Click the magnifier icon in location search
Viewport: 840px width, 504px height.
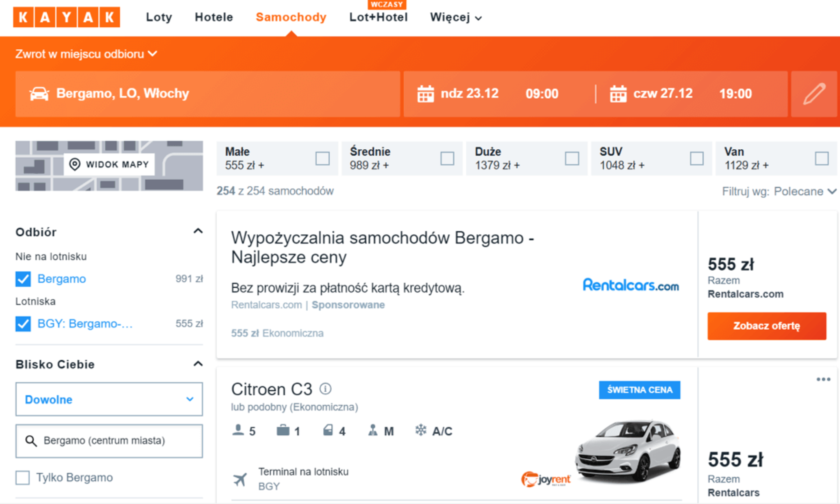coord(31,441)
